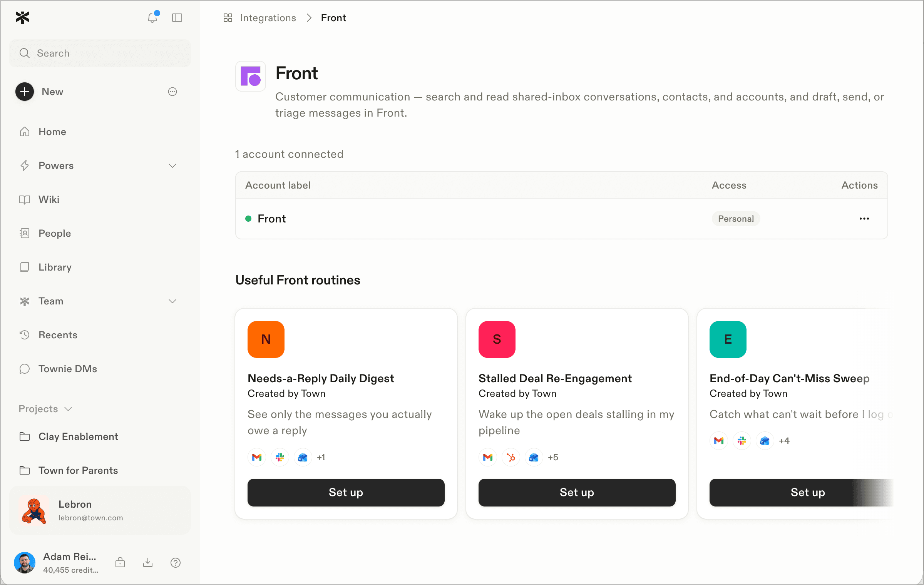Open the notifications bell

[x=153, y=17]
